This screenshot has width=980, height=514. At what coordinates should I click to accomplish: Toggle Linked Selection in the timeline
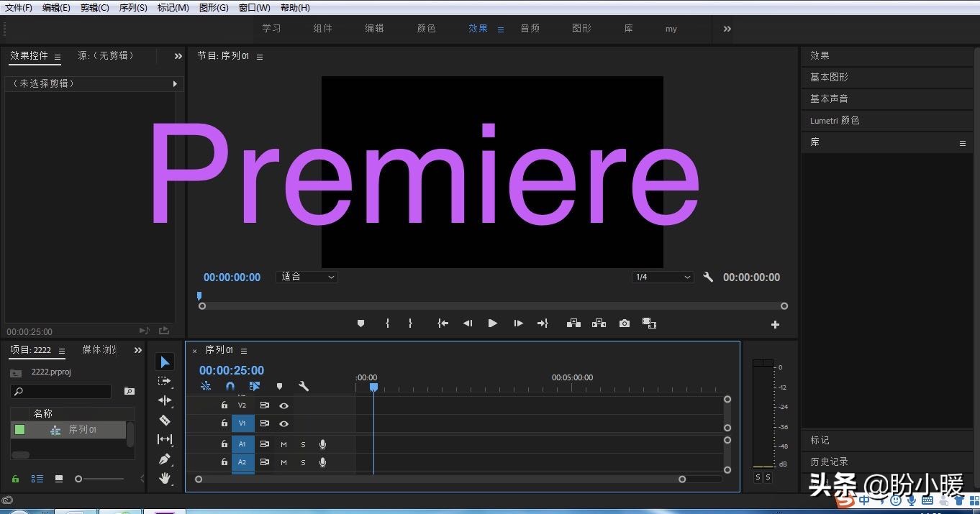coord(254,386)
